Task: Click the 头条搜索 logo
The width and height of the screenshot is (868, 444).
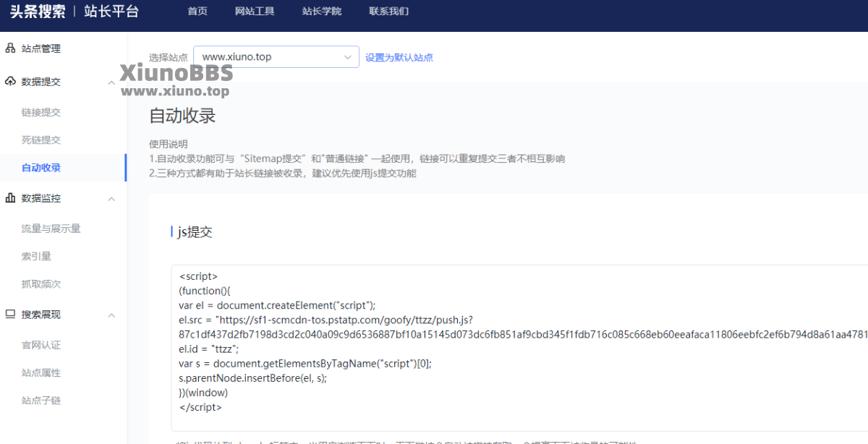Action: (x=37, y=12)
